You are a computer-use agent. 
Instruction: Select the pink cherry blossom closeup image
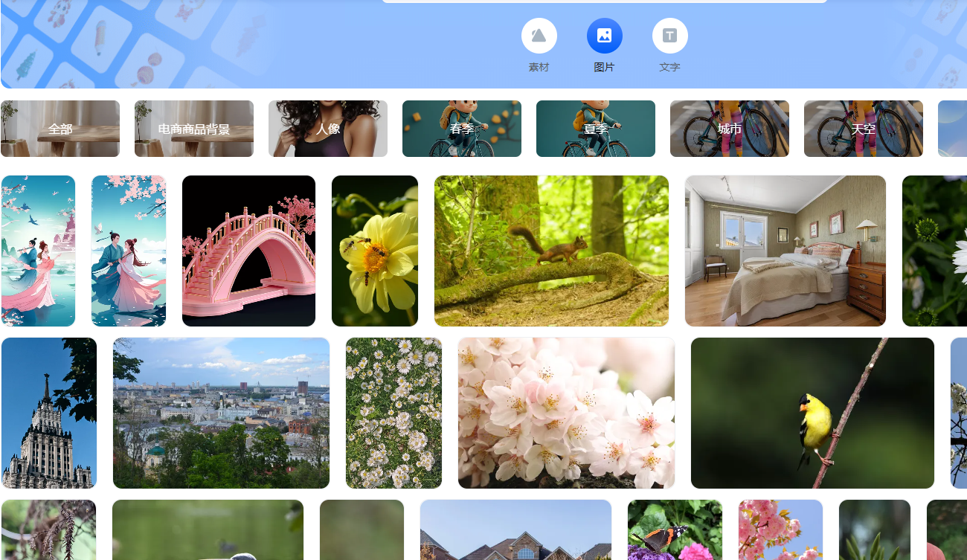click(566, 413)
